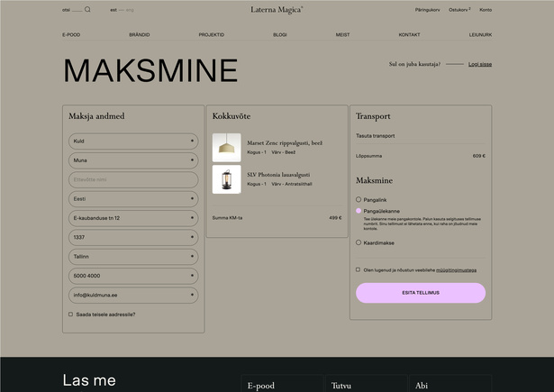Open Marset Zenc pendant lamp thumbnail
Viewport: 554px width, 392px height.
(x=226, y=147)
